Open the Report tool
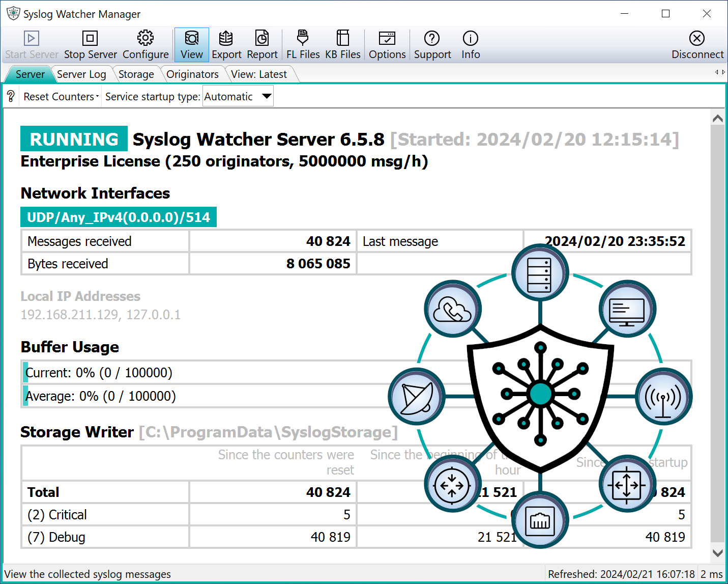 click(x=262, y=45)
